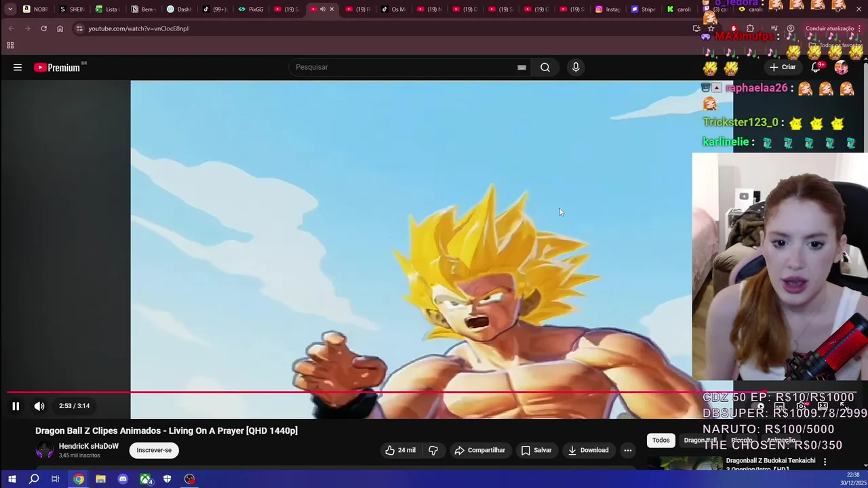Image resolution: width=868 pixels, height=488 pixels.
Task: Open options for Dragonball Z Budokai Tenkaichi video
Action: [825, 462]
